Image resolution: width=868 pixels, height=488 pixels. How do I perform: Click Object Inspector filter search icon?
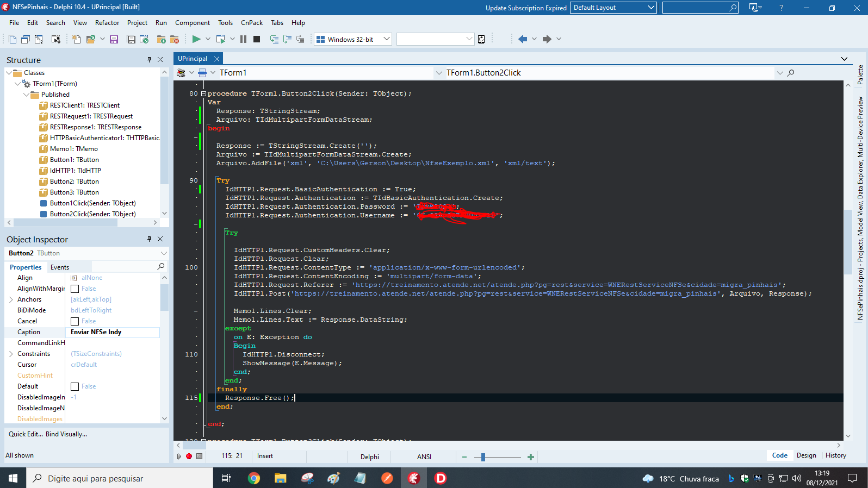pos(161,267)
